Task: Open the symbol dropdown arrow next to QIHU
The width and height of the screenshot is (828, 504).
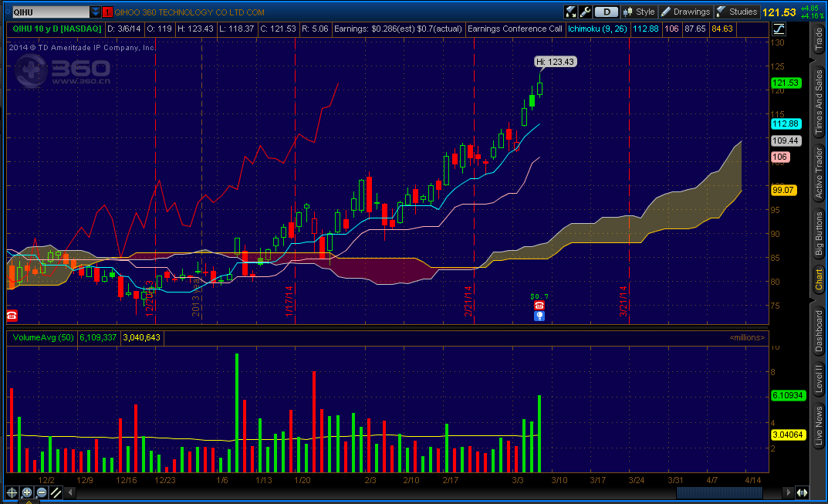Action: point(95,12)
